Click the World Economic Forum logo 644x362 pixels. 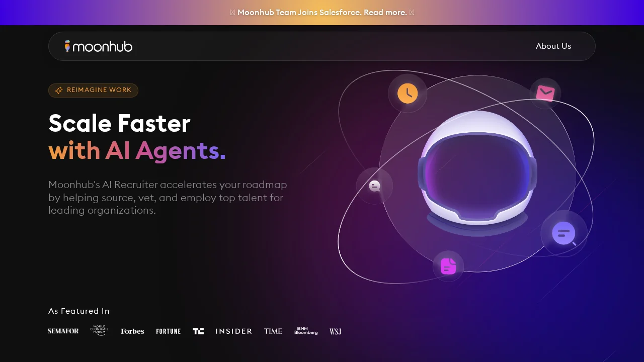pyautogui.click(x=99, y=331)
